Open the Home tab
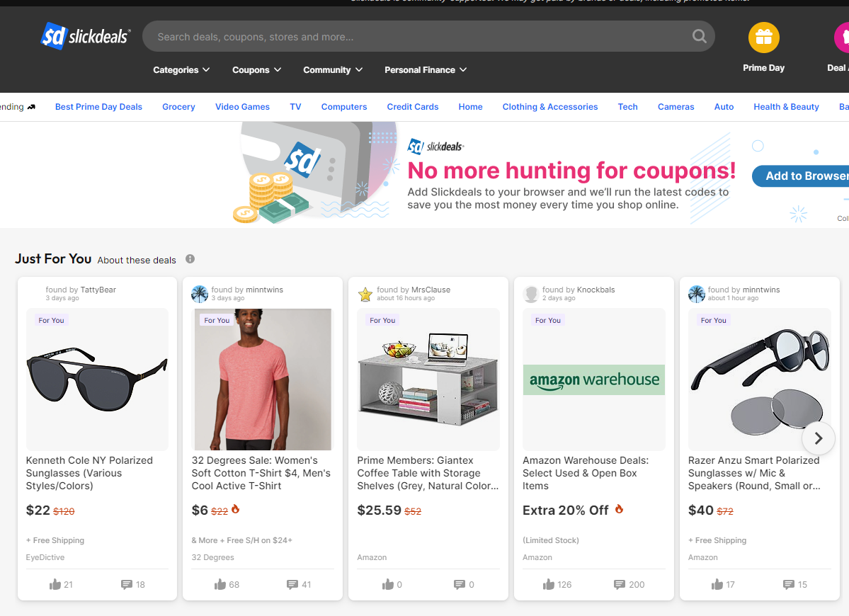Viewport: 849px width, 616px height. click(x=470, y=107)
